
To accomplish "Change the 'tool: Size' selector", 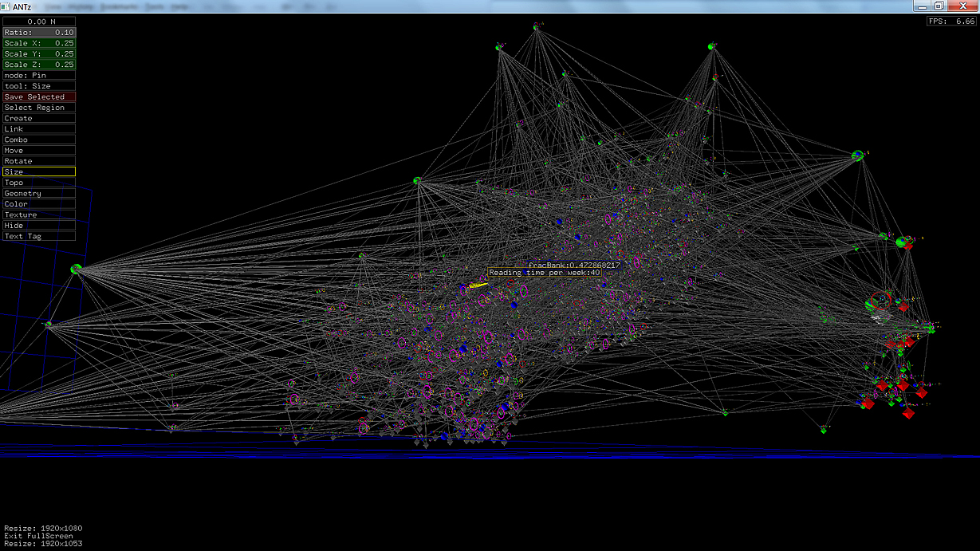I will [x=39, y=86].
